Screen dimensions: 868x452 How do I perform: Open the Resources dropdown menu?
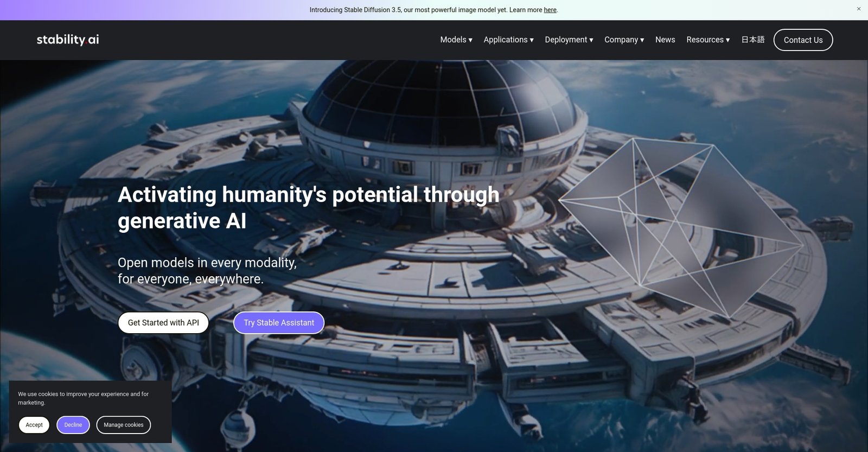[708, 40]
